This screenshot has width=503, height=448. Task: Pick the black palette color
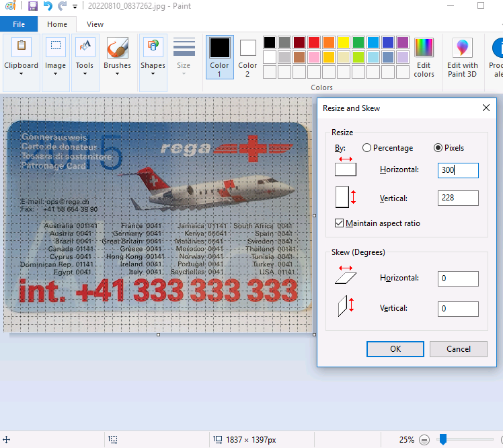coord(270,42)
